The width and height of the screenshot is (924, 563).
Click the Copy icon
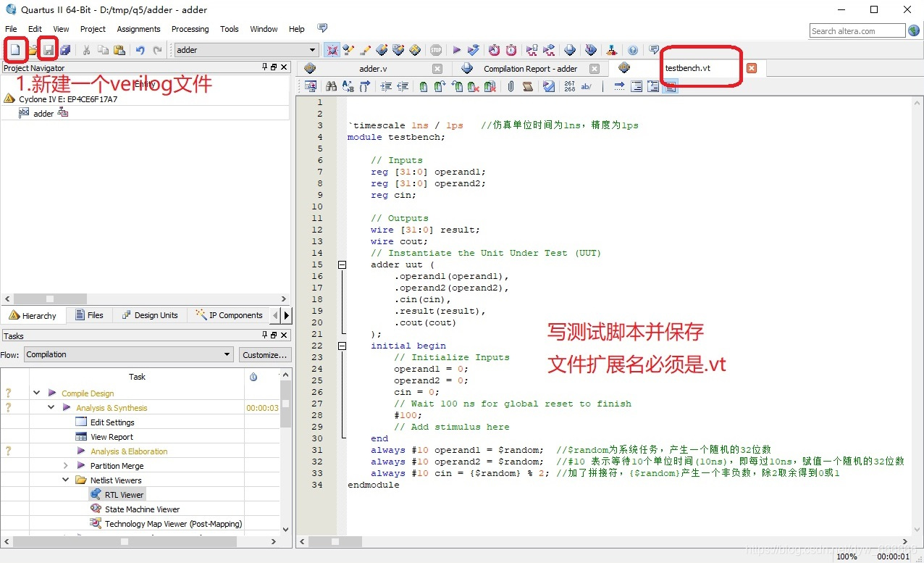[x=103, y=50]
